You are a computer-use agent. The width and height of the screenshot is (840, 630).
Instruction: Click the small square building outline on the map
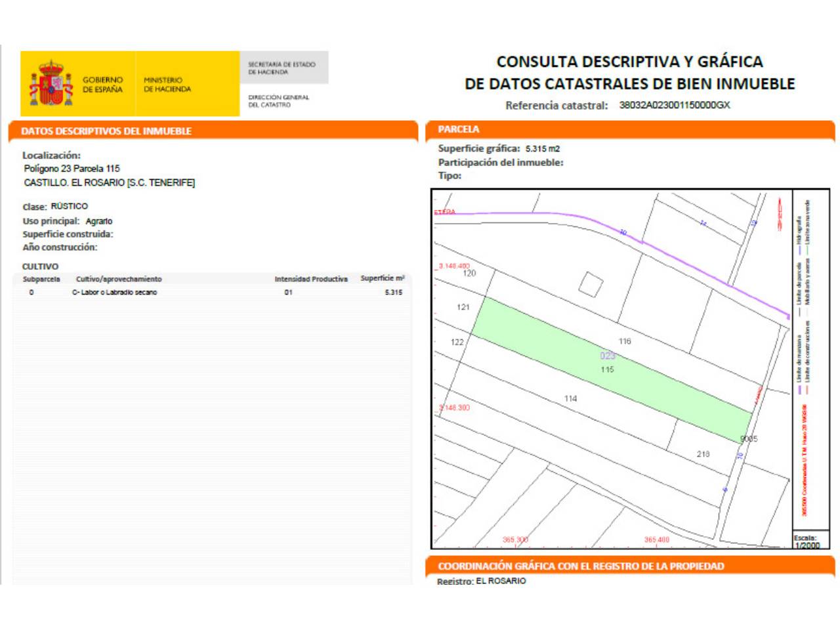591,285
